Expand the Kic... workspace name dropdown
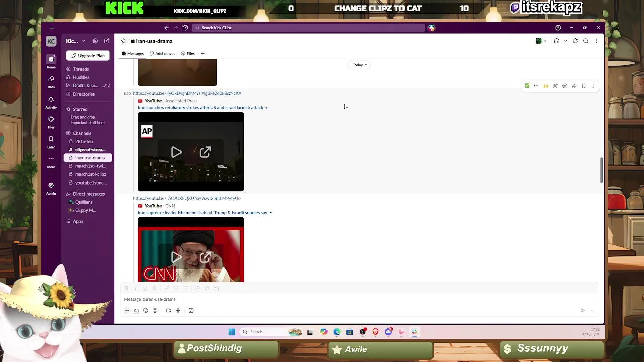The image size is (644, 362). point(75,41)
